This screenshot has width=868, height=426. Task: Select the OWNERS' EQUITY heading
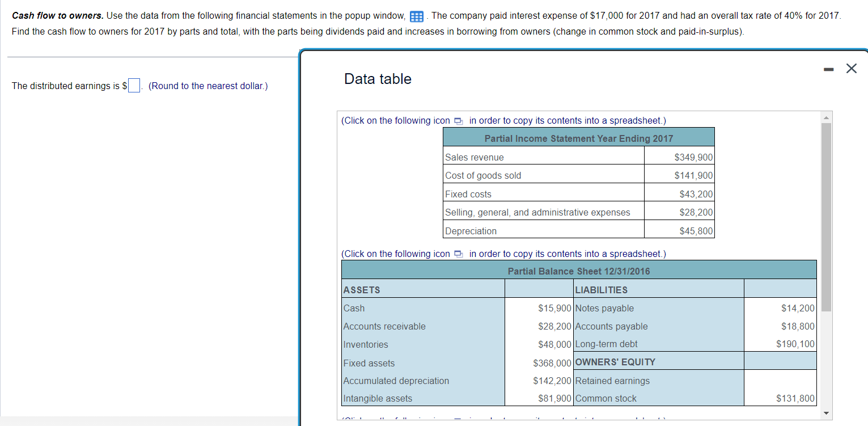coord(615,362)
